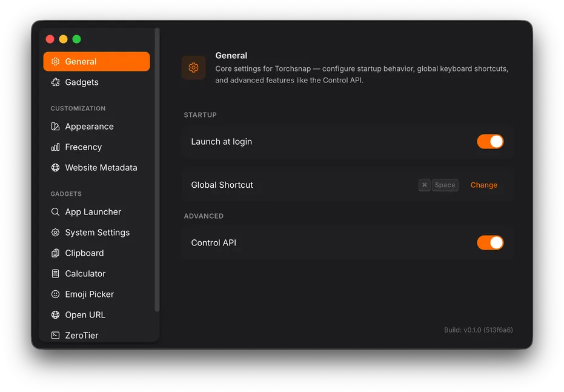
Task: Click the Emoji Picker smiley icon
Action: pos(55,294)
